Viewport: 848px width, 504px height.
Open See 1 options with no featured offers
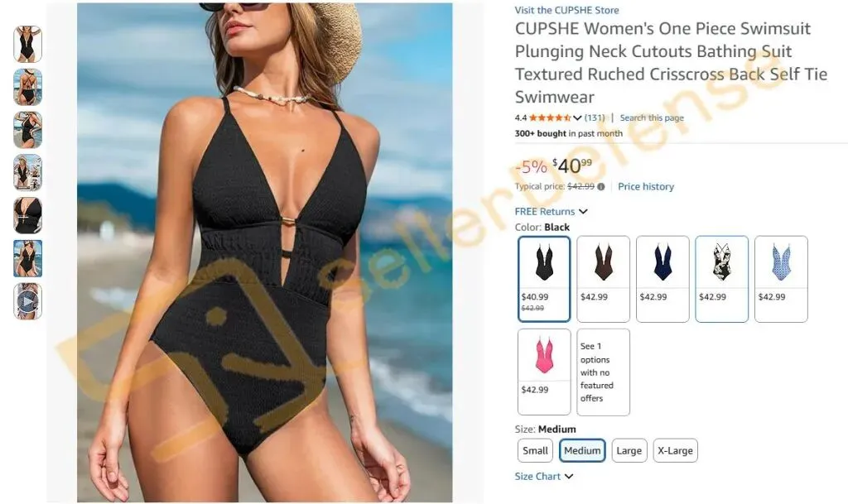tap(603, 372)
